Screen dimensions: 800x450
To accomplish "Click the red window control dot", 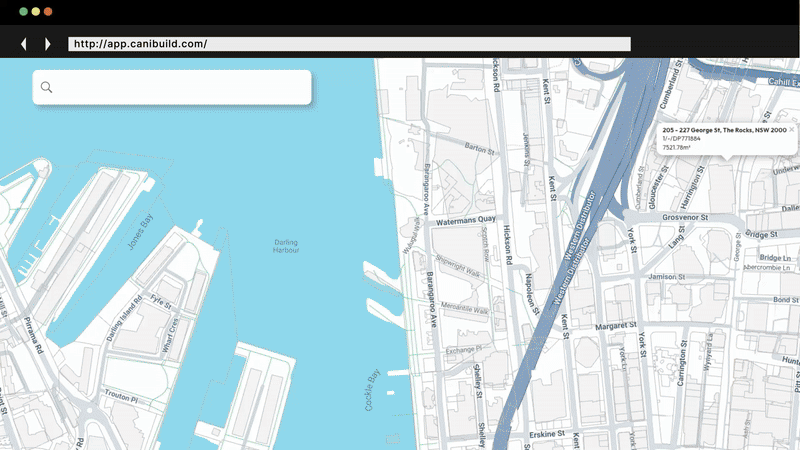I will tap(48, 11).
